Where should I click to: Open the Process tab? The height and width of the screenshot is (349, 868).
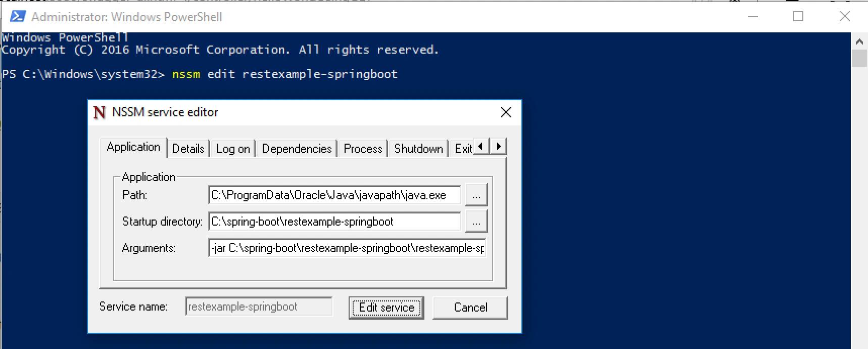pyautogui.click(x=362, y=149)
